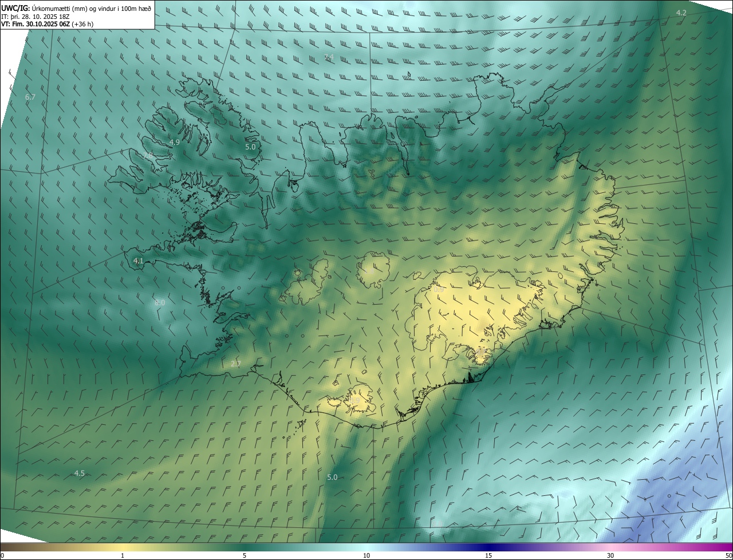Click the 7.8 value label on the Westfjords
The height and width of the screenshot is (560, 733).
tap(148, 156)
